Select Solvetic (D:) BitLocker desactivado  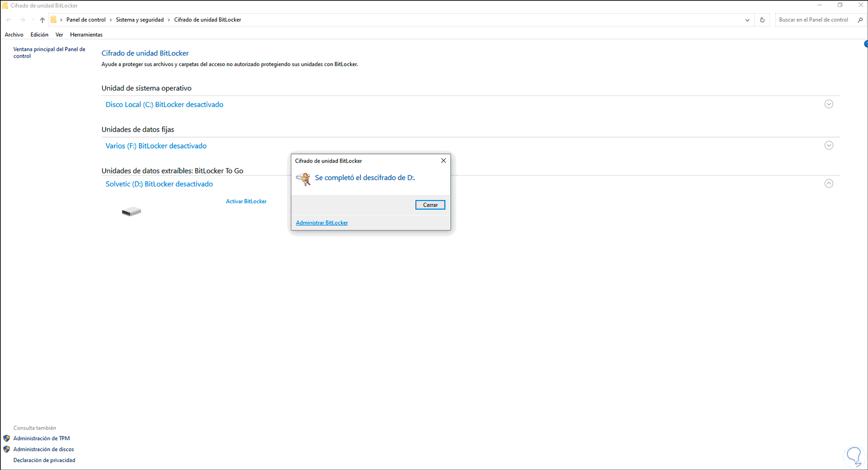[x=159, y=184]
